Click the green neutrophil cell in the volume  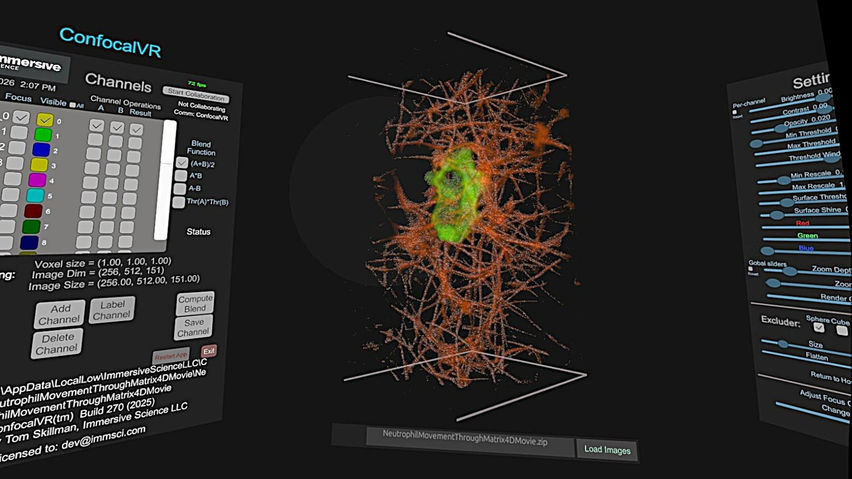tap(454, 196)
